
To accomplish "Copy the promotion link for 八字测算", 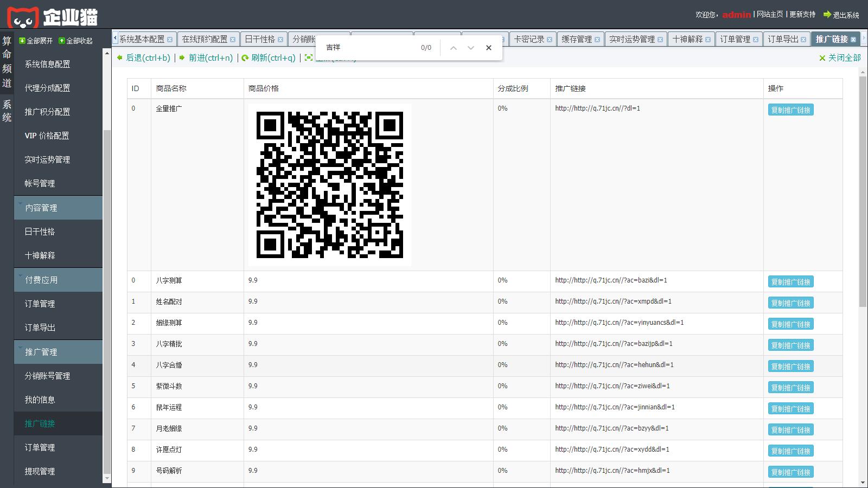I will [x=790, y=282].
